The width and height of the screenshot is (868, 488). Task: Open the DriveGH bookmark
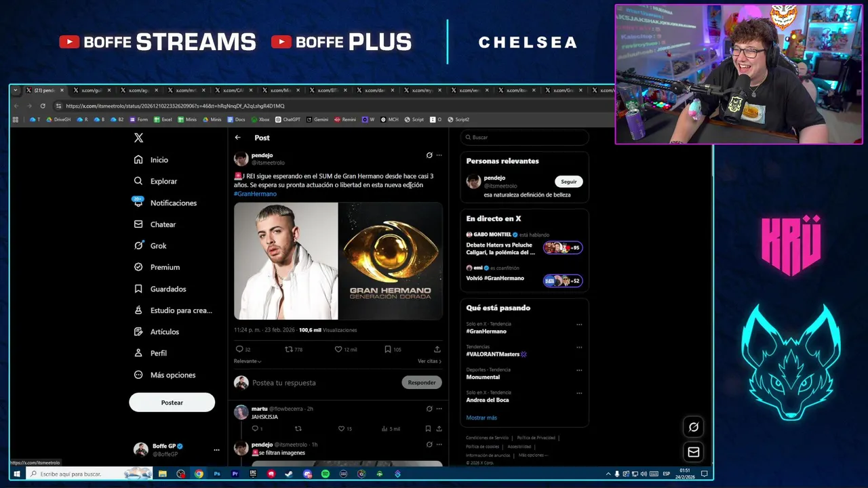(58, 119)
